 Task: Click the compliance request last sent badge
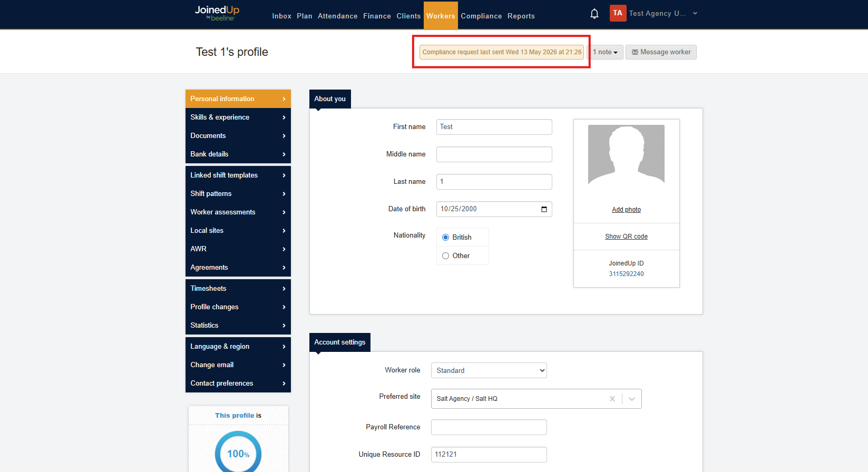(502, 52)
